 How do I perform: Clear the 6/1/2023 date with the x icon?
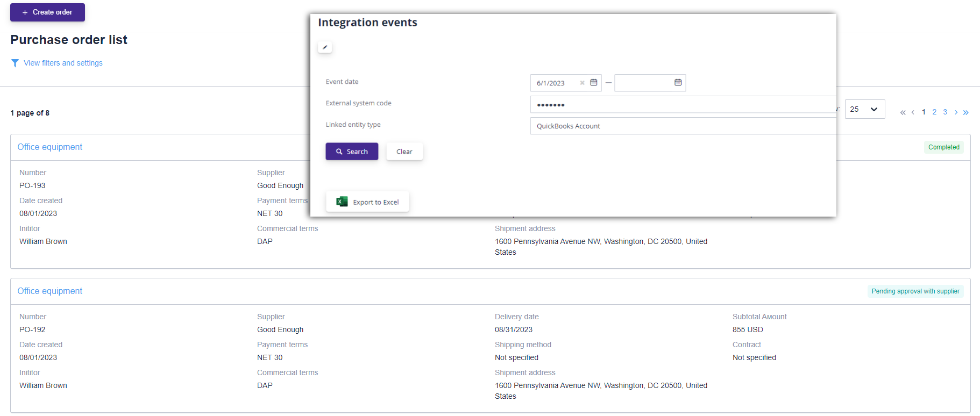tap(582, 83)
